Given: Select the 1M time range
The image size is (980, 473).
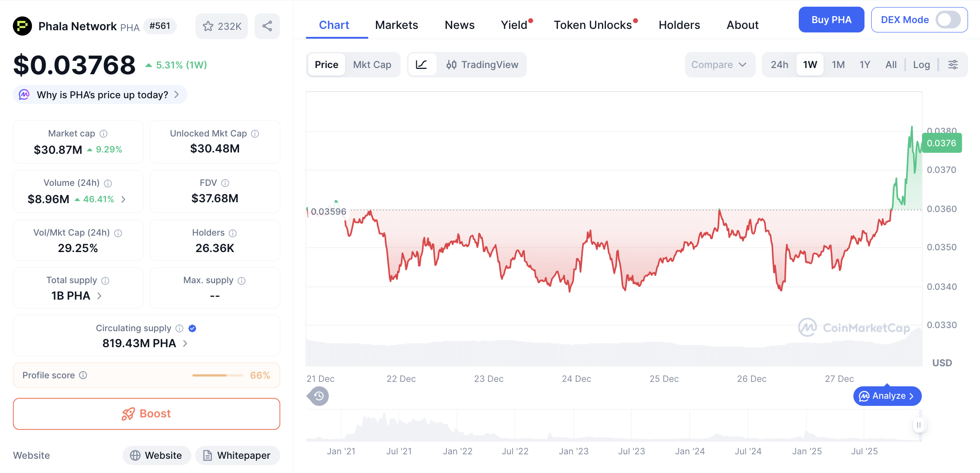Looking at the screenshot, I should click(x=838, y=65).
